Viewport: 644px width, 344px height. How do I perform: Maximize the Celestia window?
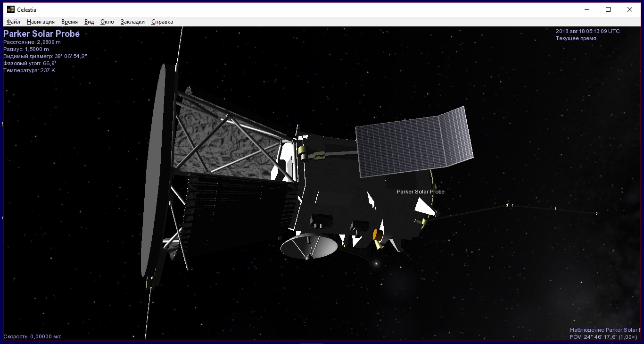[608, 9]
